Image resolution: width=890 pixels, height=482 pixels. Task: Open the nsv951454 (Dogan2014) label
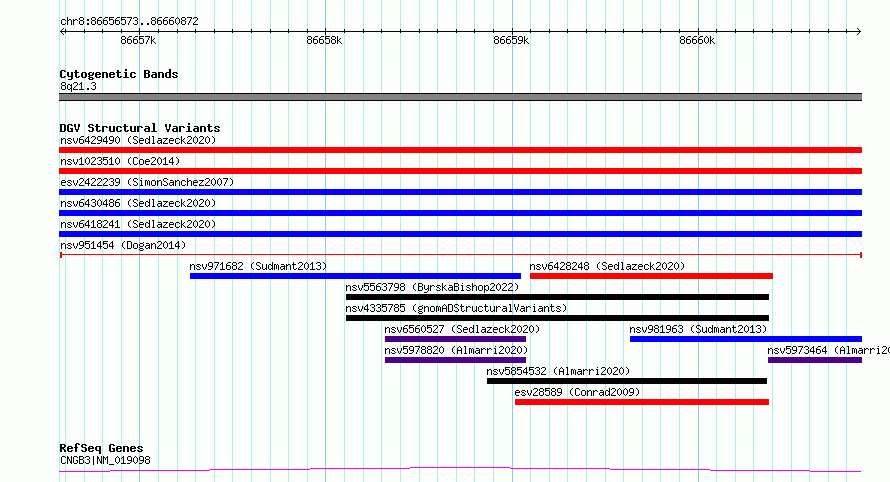coord(123,245)
